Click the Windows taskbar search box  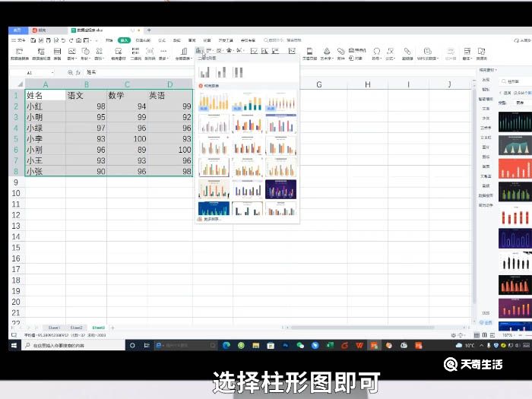[x=73, y=345]
